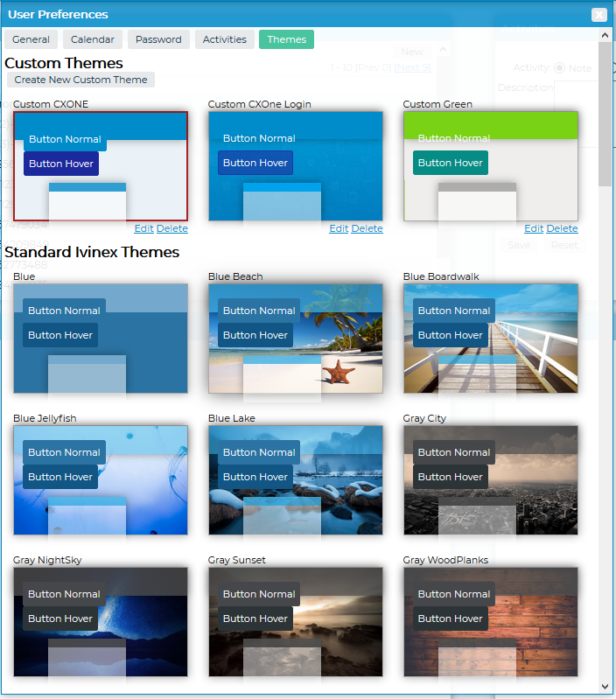
Task: Select the Custom CXONE theme thumbnail
Action: 101,166
